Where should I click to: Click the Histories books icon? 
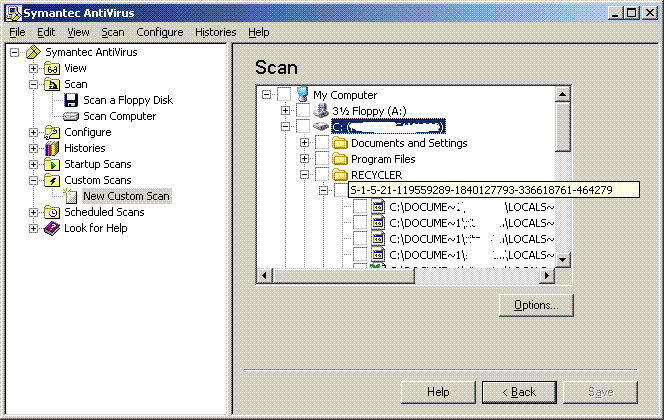click(52, 149)
